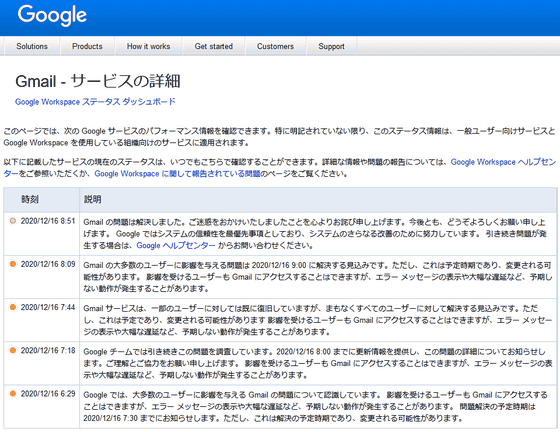Select timestamp 2020/12/16 8:51
The width and height of the screenshot is (560, 432).
(x=48, y=221)
